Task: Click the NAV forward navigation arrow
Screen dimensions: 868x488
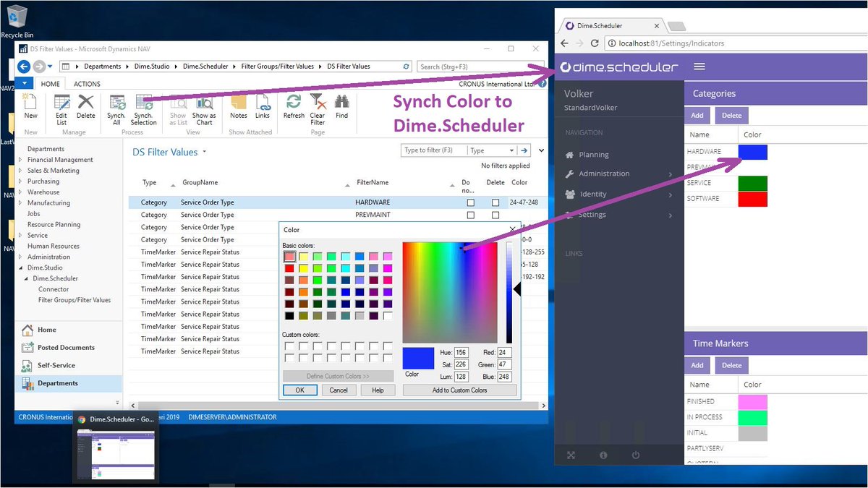Action: [39, 67]
